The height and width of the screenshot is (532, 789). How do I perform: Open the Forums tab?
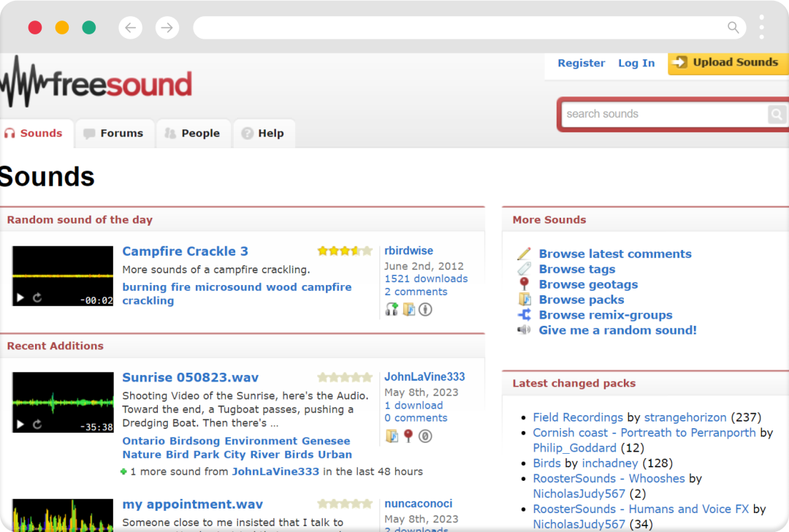point(115,134)
